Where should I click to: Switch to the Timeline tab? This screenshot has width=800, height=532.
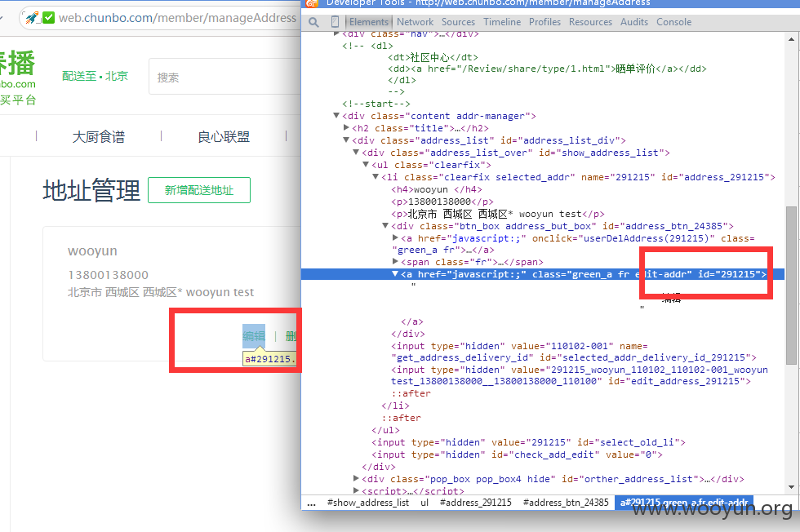502,22
